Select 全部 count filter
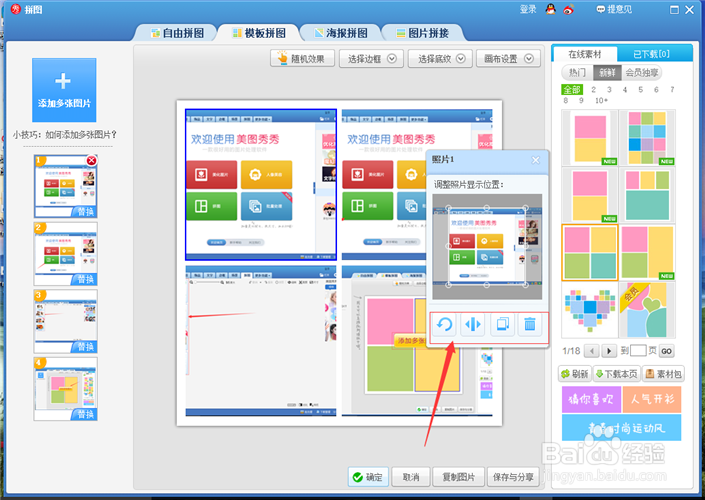This screenshot has height=500, width=705. click(x=572, y=89)
